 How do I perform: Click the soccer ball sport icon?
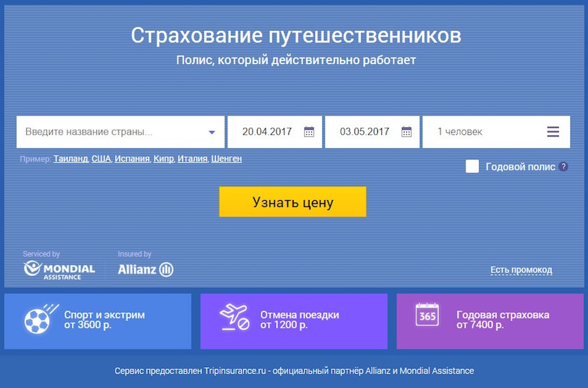36,319
